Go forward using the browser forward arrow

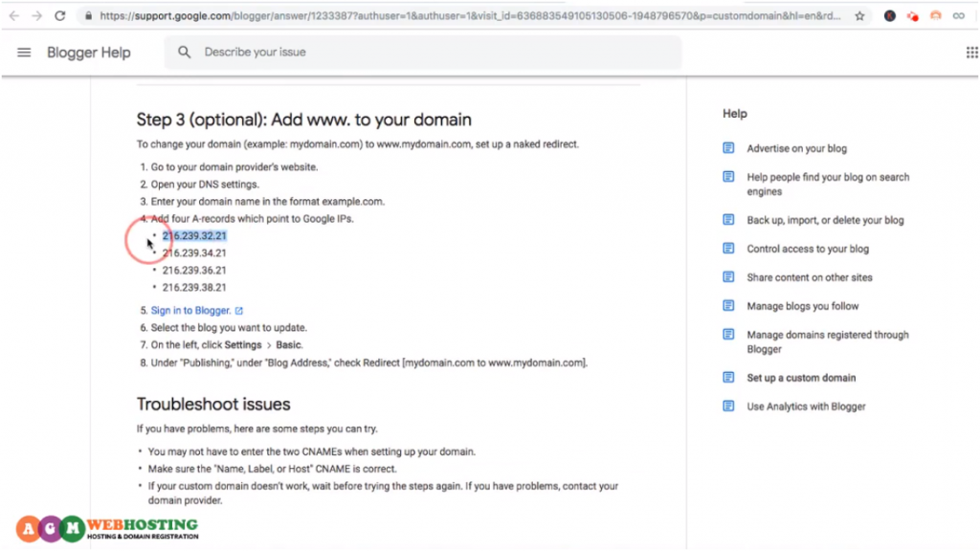point(37,16)
